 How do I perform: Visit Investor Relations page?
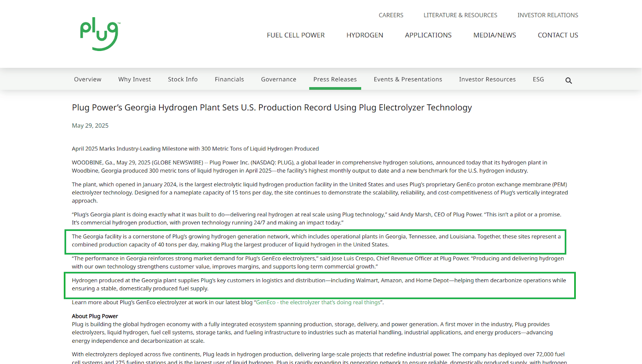click(x=548, y=15)
